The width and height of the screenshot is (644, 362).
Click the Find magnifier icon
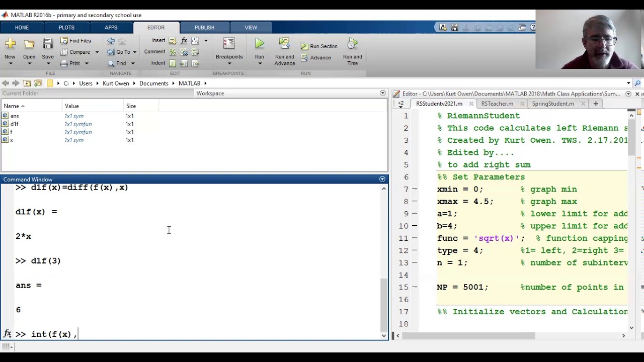111,63
